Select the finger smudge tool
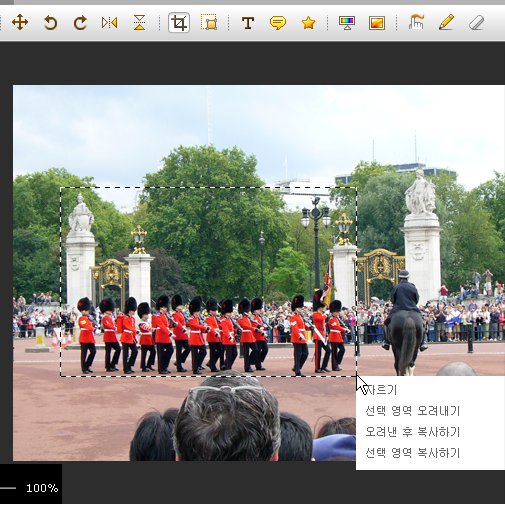The image size is (505, 511). coord(416,23)
